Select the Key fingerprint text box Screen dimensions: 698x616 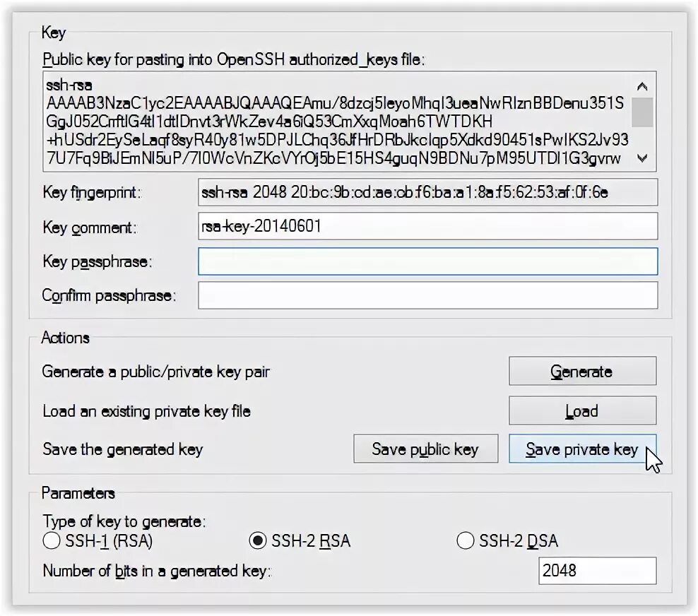coord(428,192)
